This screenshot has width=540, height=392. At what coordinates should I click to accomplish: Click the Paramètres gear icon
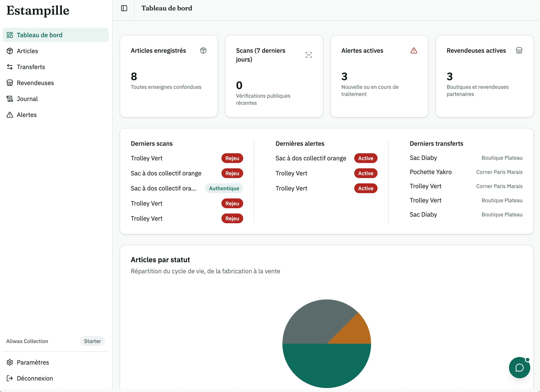tap(10, 362)
